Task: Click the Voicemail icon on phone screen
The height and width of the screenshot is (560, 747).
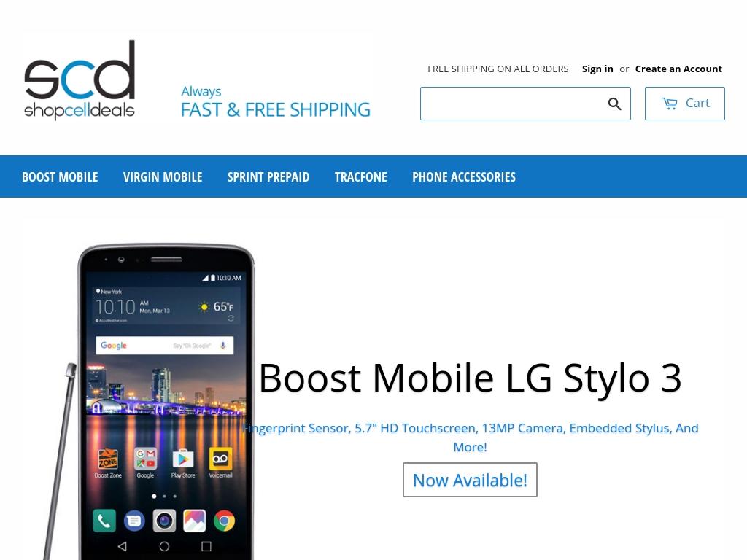Action: (220, 459)
